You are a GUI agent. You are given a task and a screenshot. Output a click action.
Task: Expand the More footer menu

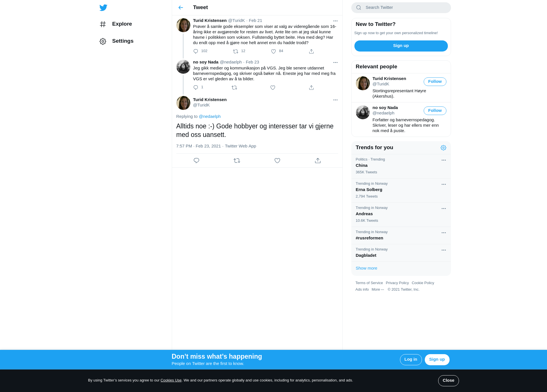coord(378,290)
